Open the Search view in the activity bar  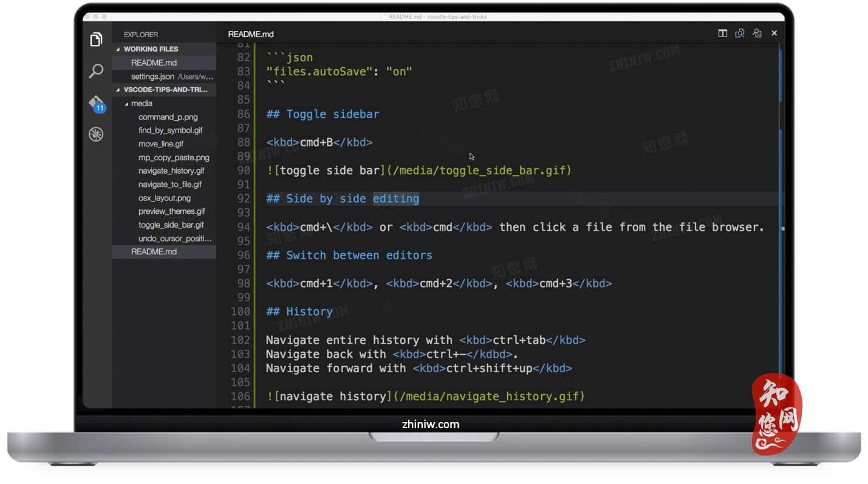pyautogui.click(x=96, y=71)
